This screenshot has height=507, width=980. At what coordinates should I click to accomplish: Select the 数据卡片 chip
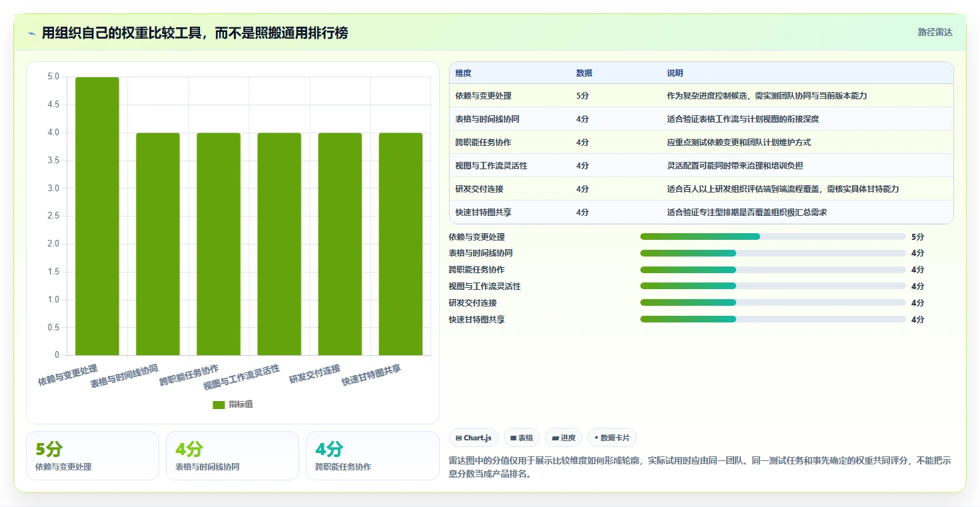[x=612, y=438]
